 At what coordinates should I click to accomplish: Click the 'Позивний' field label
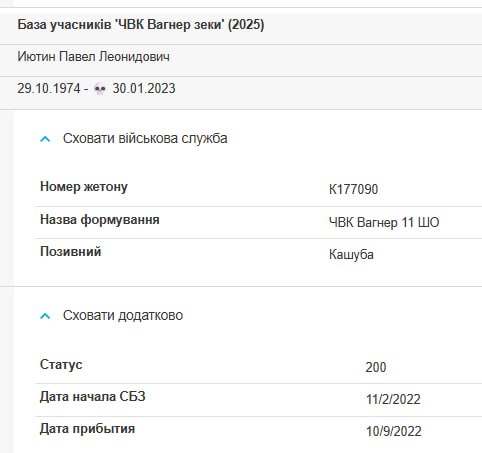coord(70,252)
